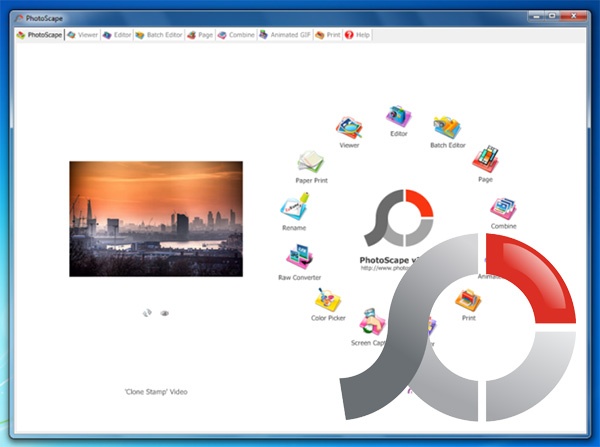Switch to the Print tab
Viewport: 600px width, 447px height.
(328, 35)
